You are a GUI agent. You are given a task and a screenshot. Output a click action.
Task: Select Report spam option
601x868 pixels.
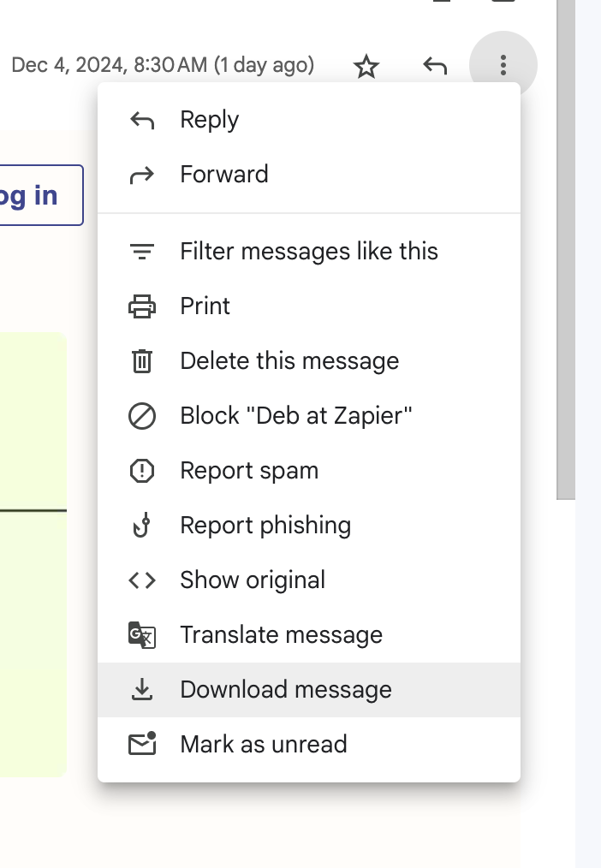click(x=309, y=471)
